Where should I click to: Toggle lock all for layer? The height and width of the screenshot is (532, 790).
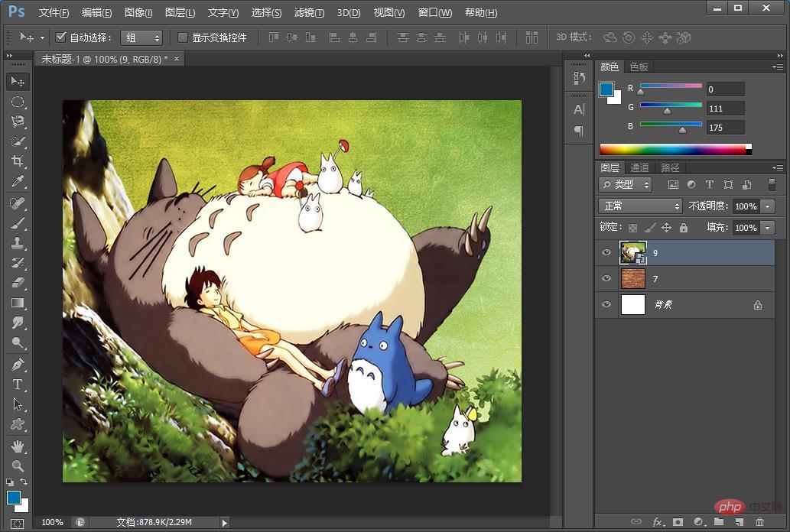tap(683, 228)
